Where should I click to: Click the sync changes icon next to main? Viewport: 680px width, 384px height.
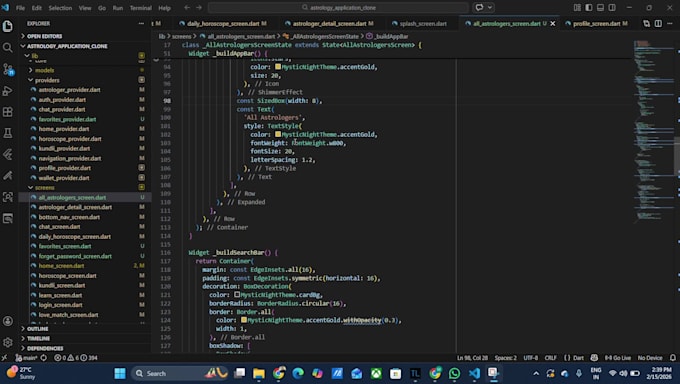click(44, 358)
